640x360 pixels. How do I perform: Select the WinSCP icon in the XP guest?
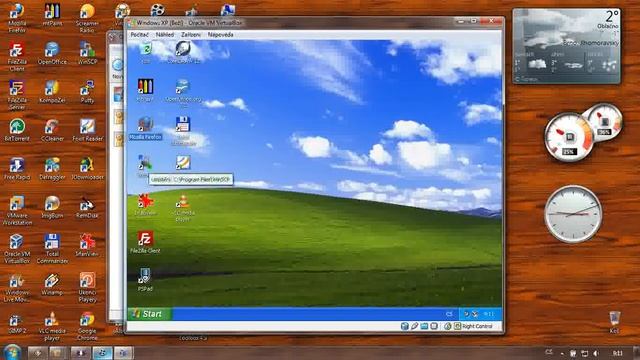[x=144, y=166]
